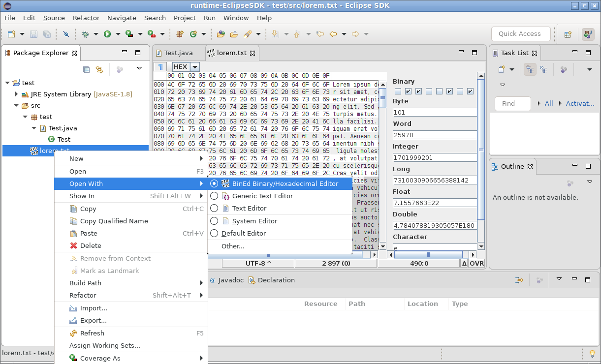Open the Source menu in the menu bar
The width and height of the screenshot is (601, 364).
click(x=54, y=18)
